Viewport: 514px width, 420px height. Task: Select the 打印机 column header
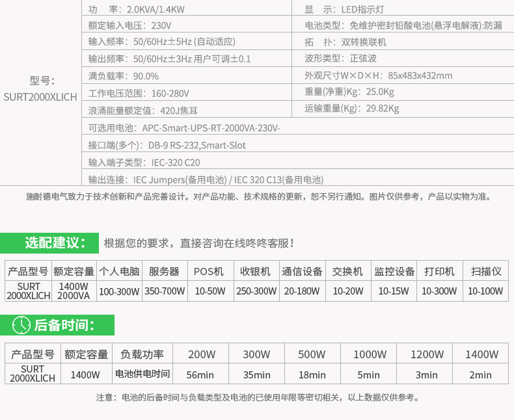click(439, 272)
